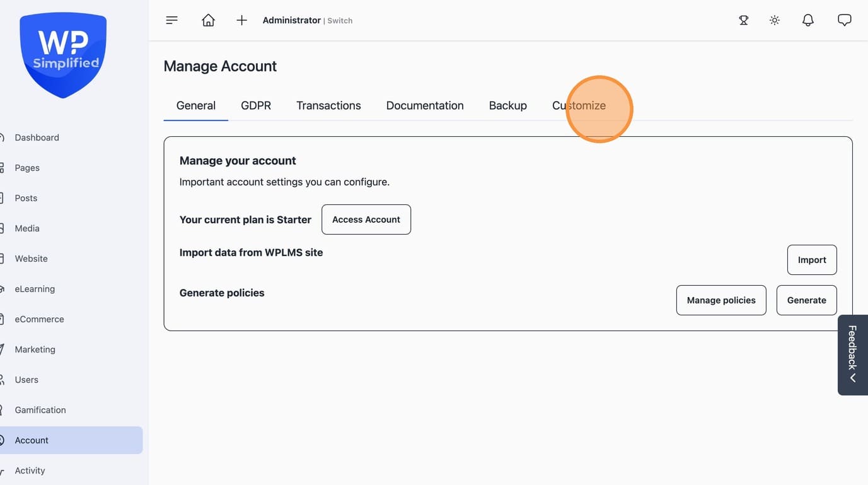Viewport: 868px width, 485px height.
Task: Open the Website sidebar item
Action: (x=32, y=259)
